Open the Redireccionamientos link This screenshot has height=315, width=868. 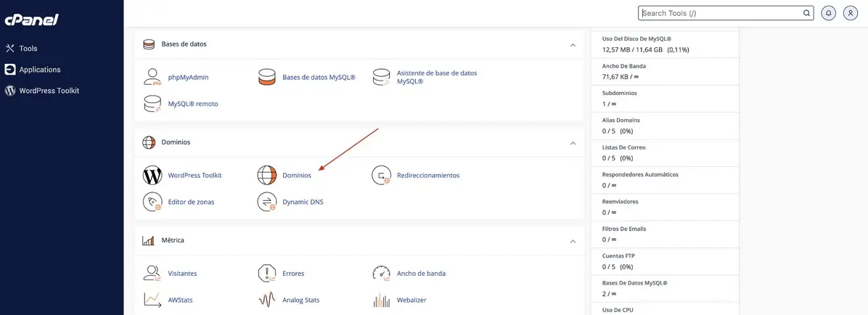pos(428,175)
